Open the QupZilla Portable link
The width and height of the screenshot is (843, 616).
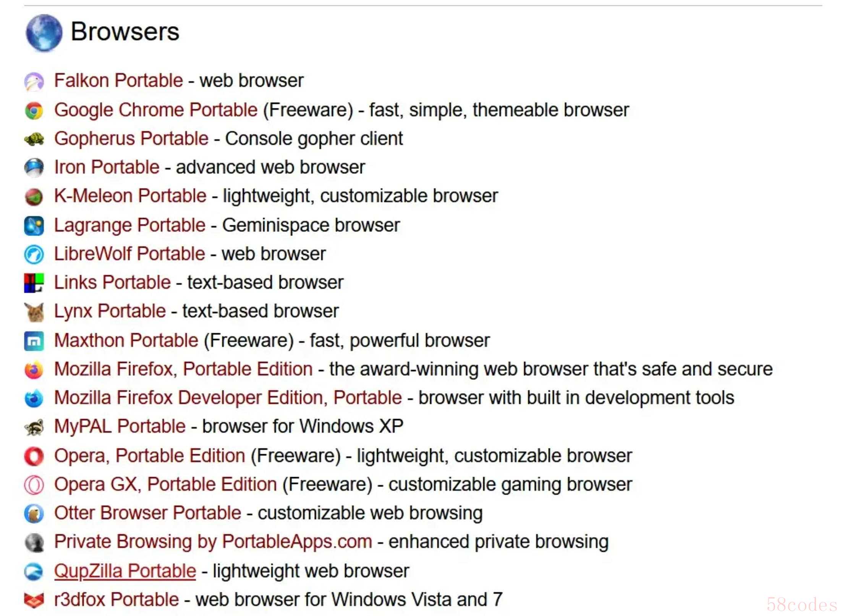125,571
